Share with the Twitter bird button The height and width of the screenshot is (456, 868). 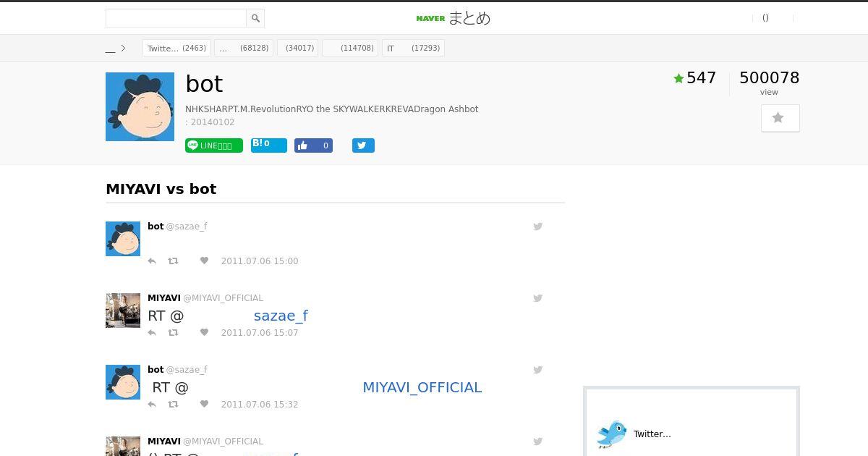pos(363,145)
